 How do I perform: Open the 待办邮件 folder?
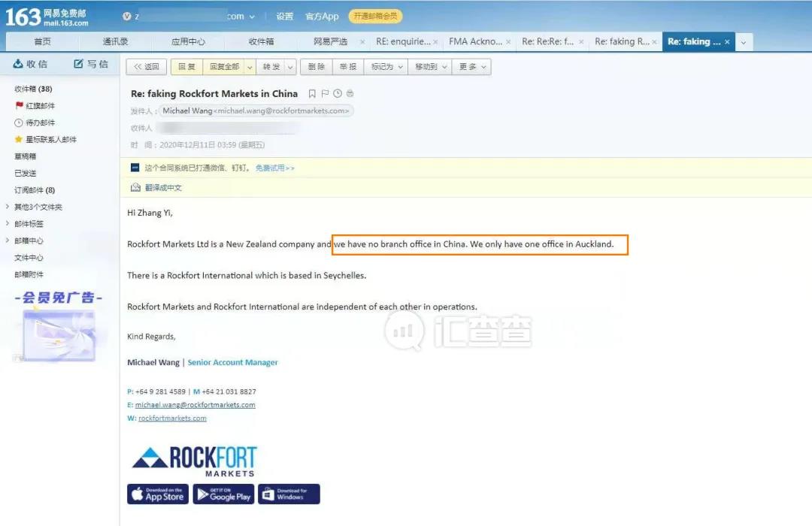pyautogui.click(x=40, y=122)
